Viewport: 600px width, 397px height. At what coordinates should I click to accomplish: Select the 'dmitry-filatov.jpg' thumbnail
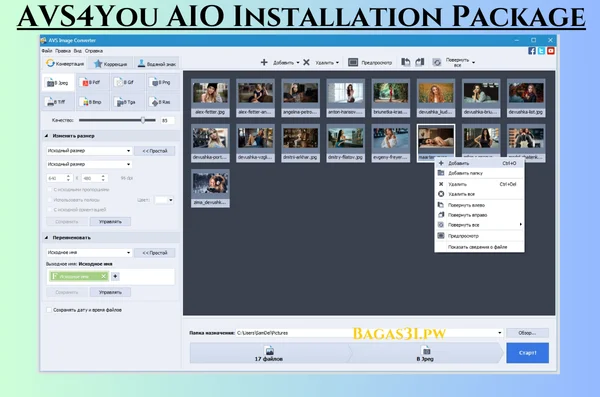[345, 143]
